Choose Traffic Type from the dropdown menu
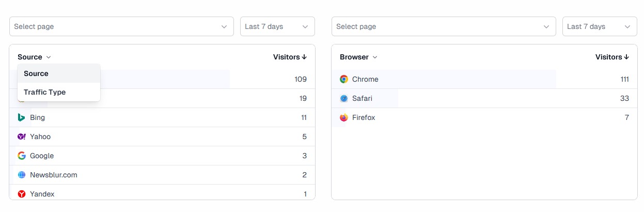Screen dimensions: 644x212 coord(59,92)
